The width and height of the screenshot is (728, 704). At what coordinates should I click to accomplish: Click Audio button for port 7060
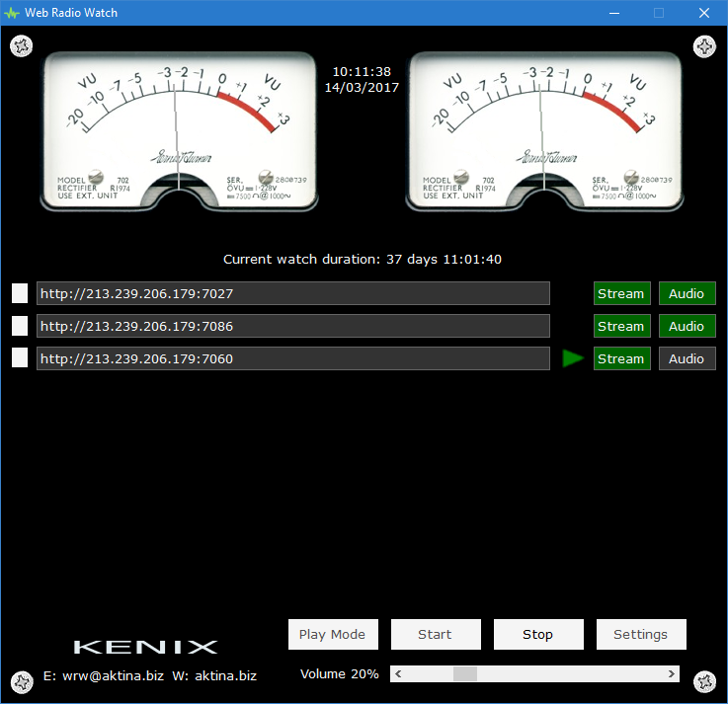pos(687,358)
